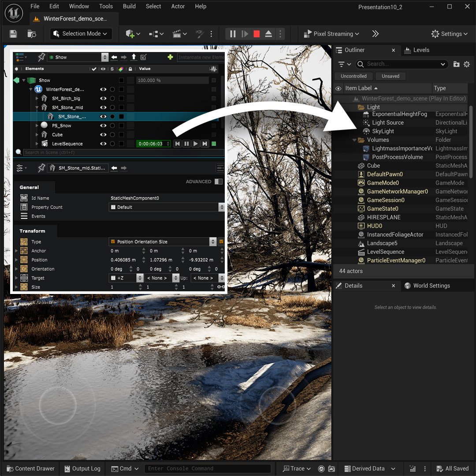Open the Content Drawer
The image size is (476, 476).
(31, 469)
